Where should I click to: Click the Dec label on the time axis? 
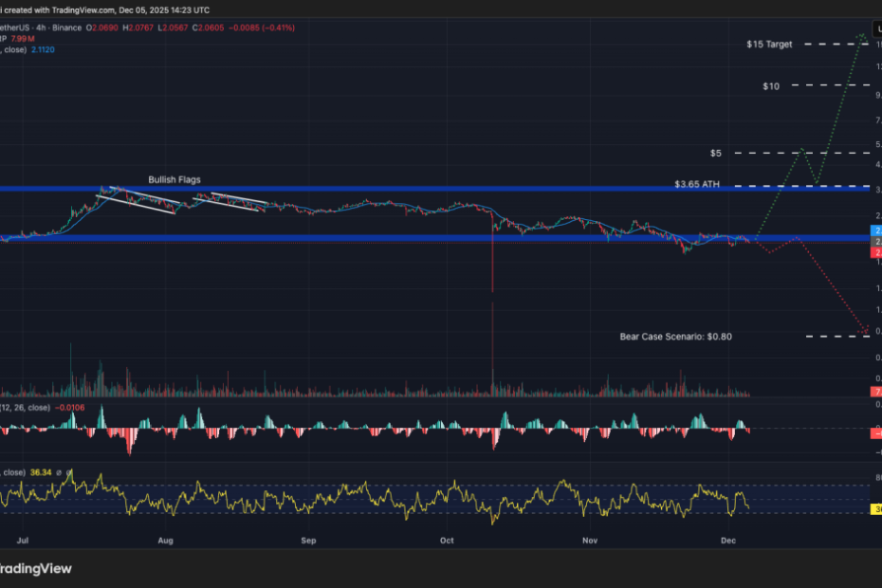tap(728, 540)
